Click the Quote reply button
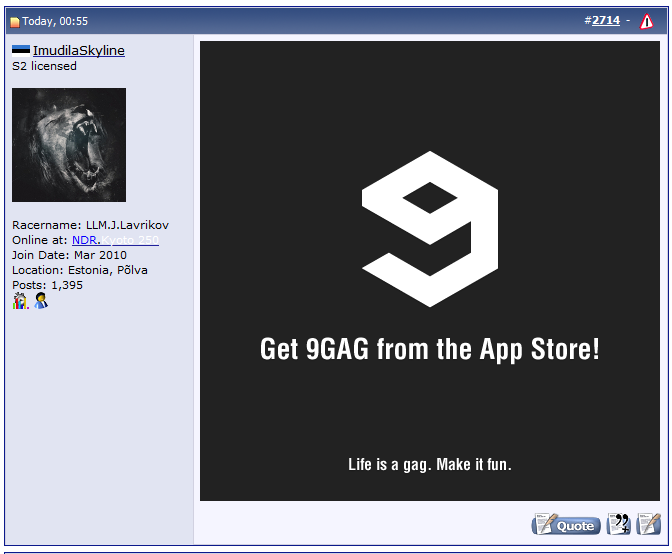672x554 pixels. (x=566, y=524)
